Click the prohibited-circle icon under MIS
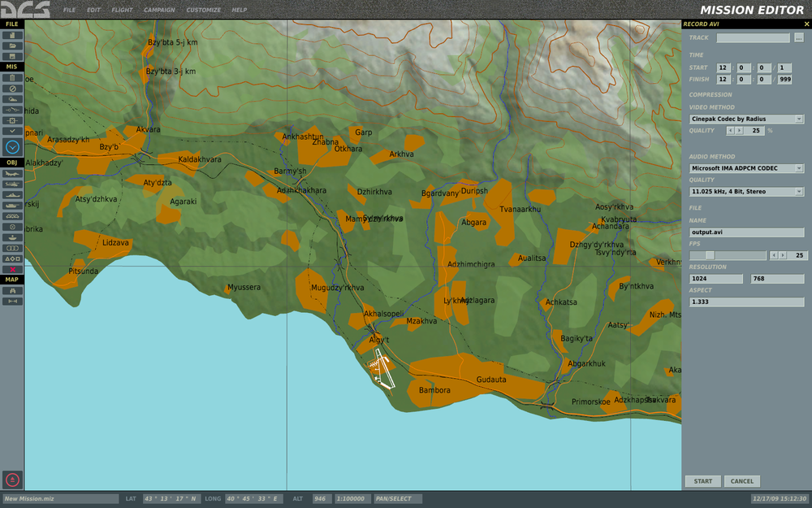This screenshot has height=508, width=812. 11,88
